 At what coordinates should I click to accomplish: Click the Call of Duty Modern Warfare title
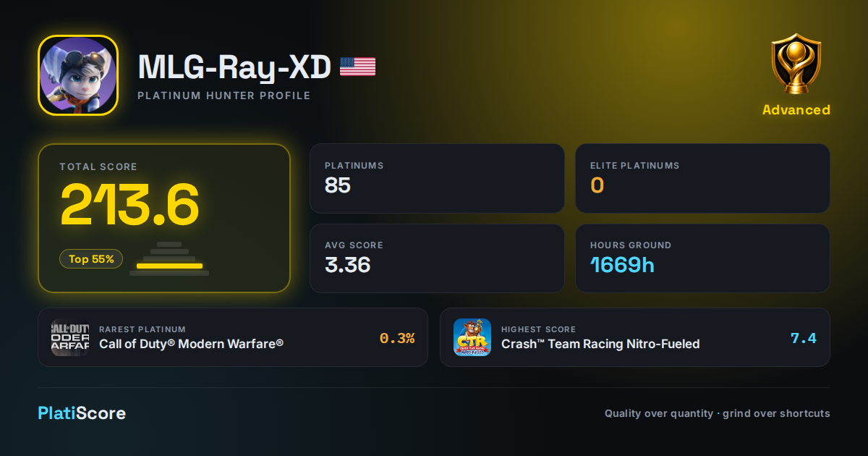point(191,344)
